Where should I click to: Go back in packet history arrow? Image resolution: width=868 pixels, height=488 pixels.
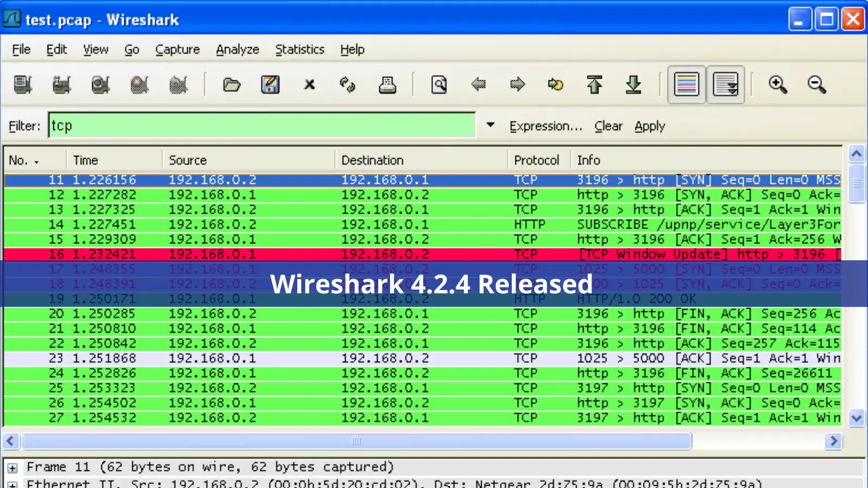pos(478,85)
